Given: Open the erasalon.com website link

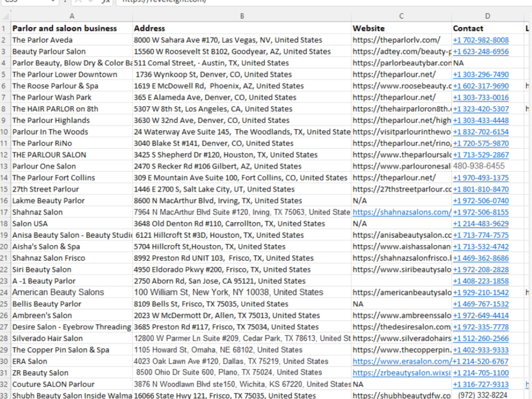Looking at the screenshot, I should pyautogui.click(x=402, y=361).
